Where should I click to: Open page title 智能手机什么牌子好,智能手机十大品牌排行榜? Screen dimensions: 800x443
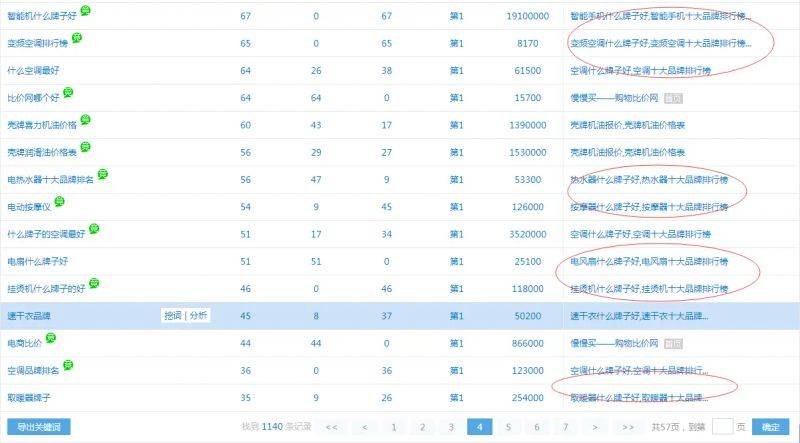pos(661,16)
